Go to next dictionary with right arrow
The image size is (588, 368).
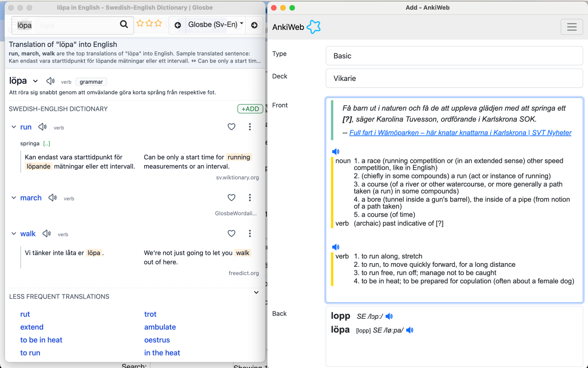pyautogui.click(x=254, y=25)
